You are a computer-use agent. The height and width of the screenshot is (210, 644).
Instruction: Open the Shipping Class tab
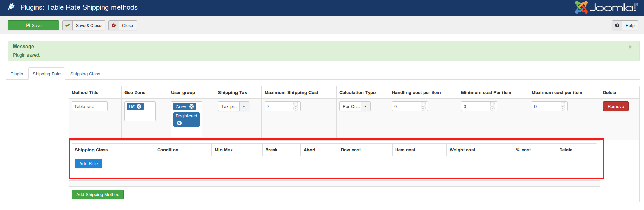[x=85, y=74]
